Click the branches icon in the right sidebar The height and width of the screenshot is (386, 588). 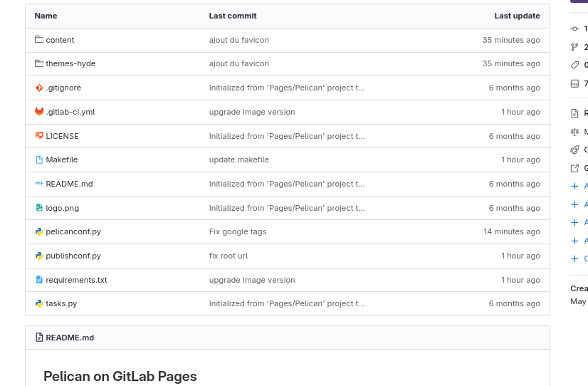point(574,47)
